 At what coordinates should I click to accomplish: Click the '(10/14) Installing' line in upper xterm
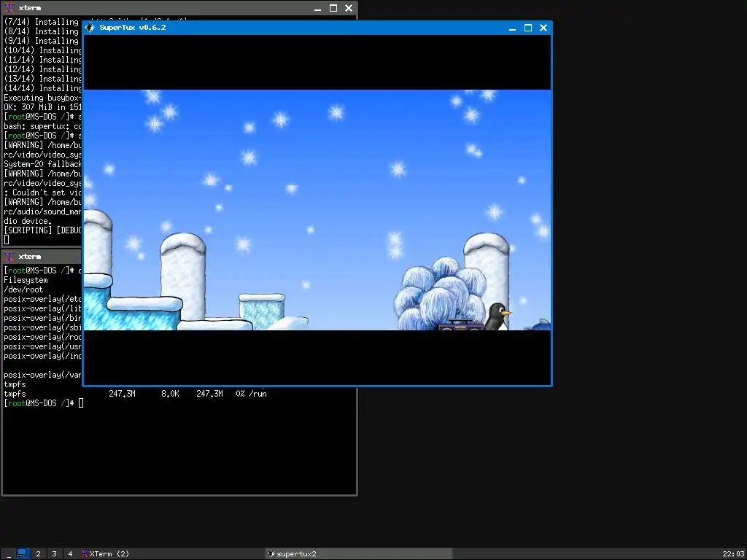(x=43, y=50)
